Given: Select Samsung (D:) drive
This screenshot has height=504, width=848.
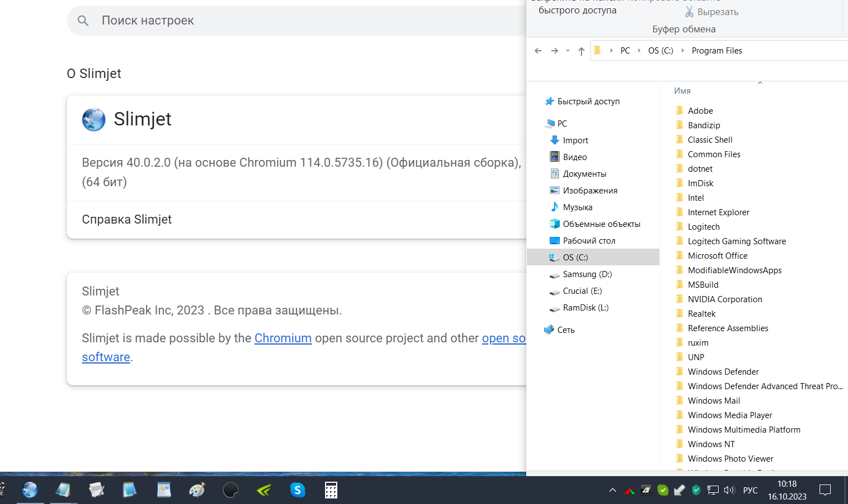Looking at the screenshot, I should point(588,274).
